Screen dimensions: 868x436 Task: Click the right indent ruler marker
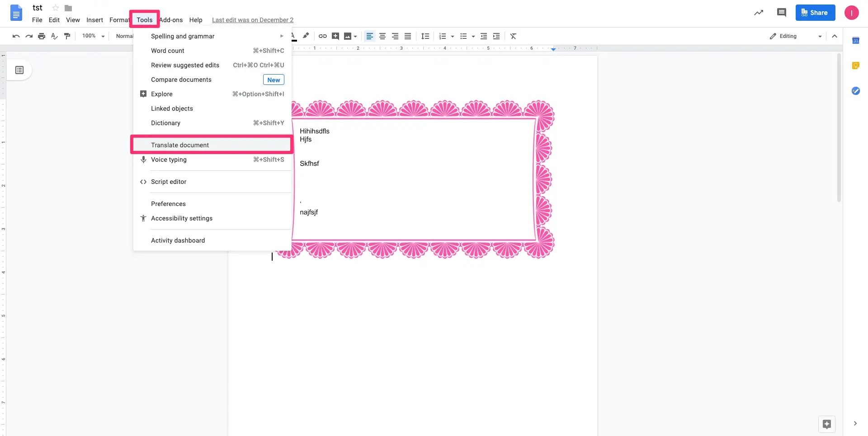(x=553, y=49)
